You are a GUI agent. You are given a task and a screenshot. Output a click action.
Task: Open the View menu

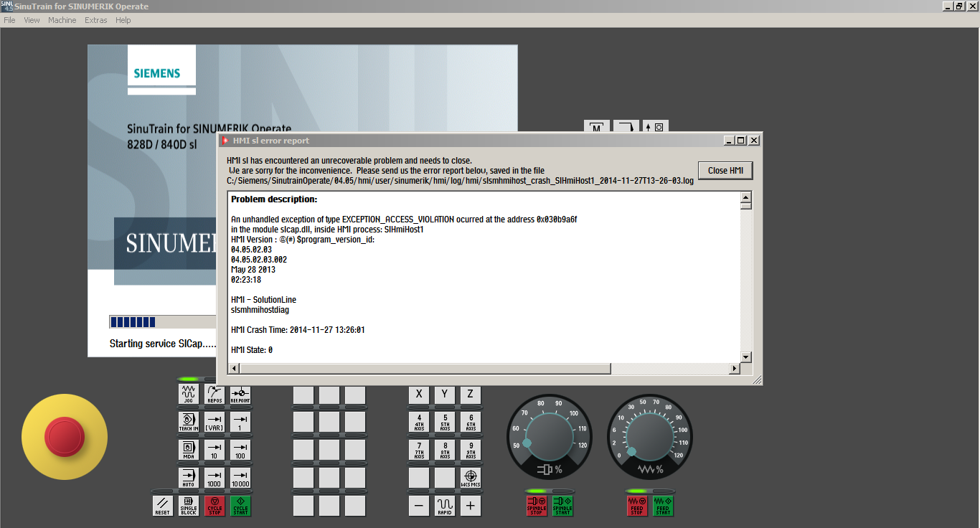tap(32, 20)
